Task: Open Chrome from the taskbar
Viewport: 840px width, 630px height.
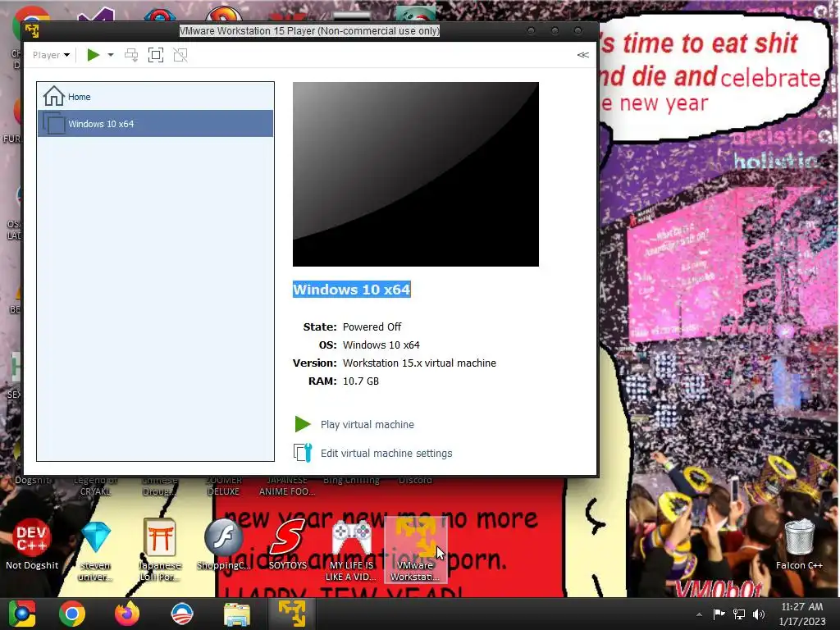Action: coord(72,614)
